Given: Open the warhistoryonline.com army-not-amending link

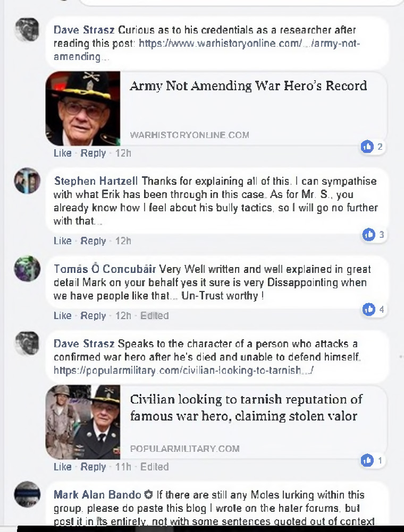Looking at the screenshot, I should coord(207,50).
